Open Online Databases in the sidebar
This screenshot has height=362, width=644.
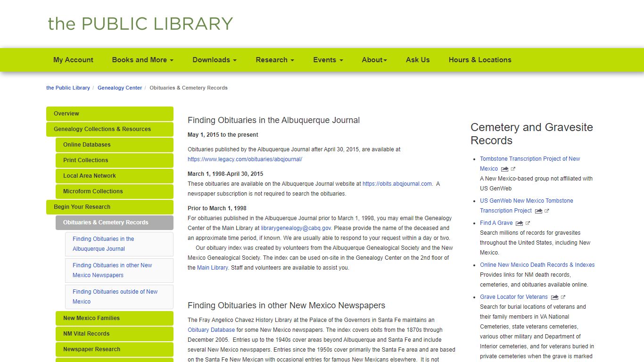[x=115, y=145]
